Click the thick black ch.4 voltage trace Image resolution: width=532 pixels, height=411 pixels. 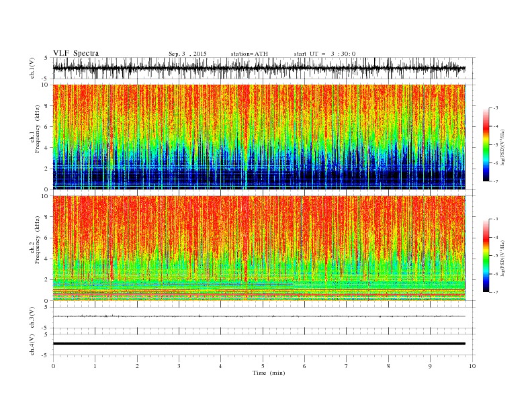tap(259, 344)
